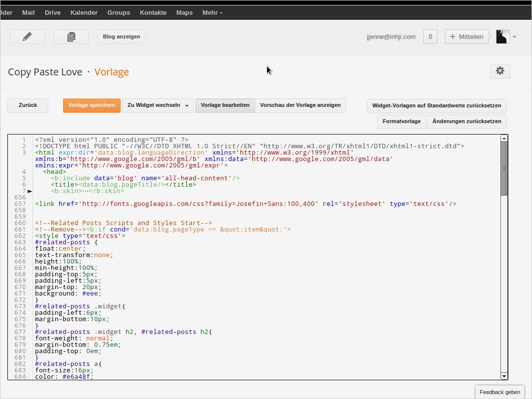Click the Formatvorlage button
This screenshot has height=399, width=532.
tap(401, 121)
